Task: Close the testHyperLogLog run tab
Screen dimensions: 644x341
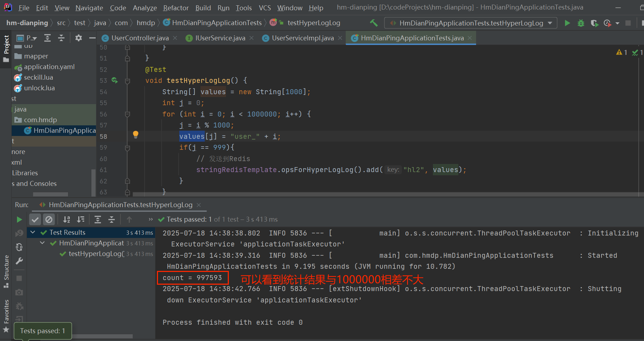Action: click(x=199, y=205)
